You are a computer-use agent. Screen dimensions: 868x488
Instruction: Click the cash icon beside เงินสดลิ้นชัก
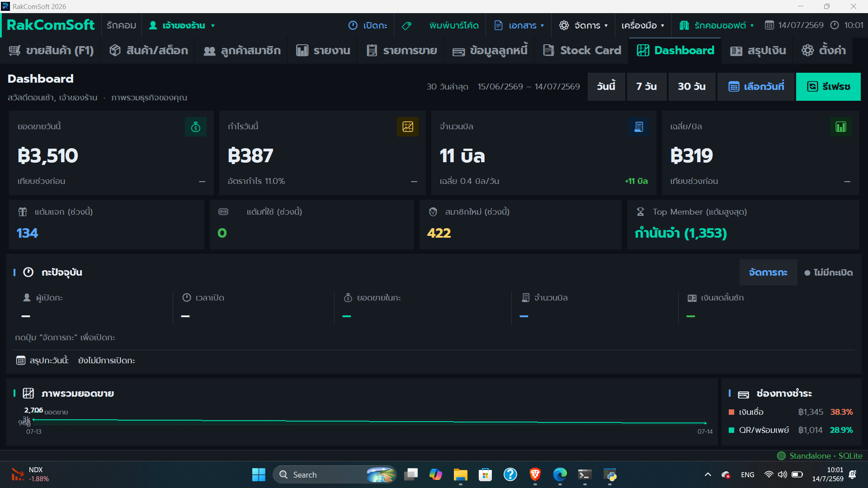(x=692, y=298)
